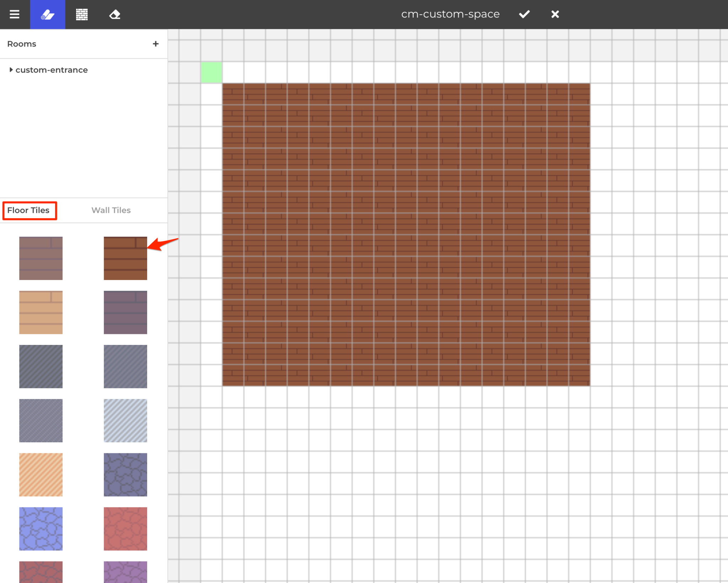The image size is (728, 583).
Task: Select the floor paint tool
Action: point(48,14)
